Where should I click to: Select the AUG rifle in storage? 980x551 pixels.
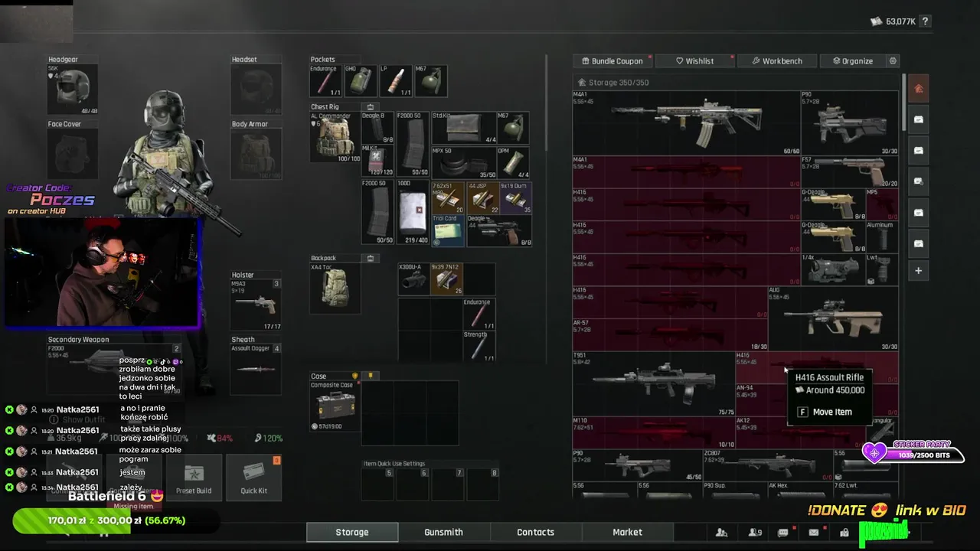833,318
